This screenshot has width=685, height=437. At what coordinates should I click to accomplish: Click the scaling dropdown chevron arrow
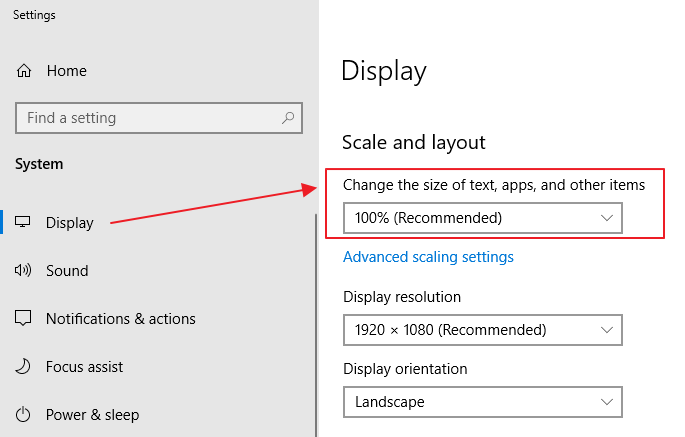[x=606, y=218]
